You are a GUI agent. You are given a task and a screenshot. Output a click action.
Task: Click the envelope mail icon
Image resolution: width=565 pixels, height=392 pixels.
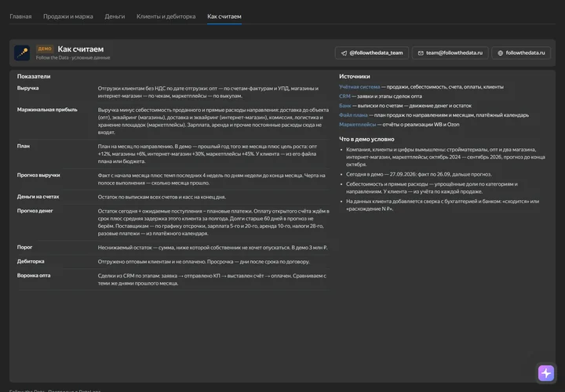click(421, 53)
